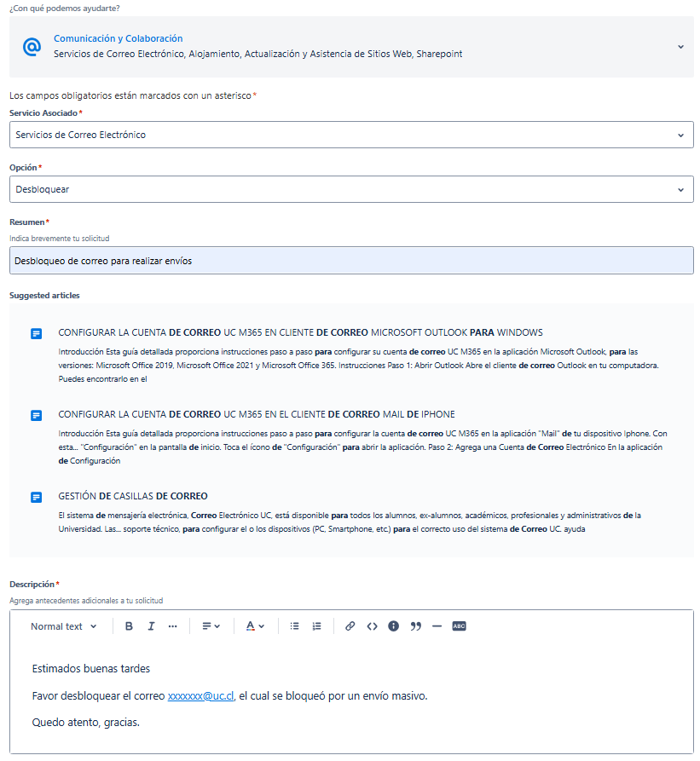The height and width of the screenshot is (761, 700).
Task: Open the text color picker
Action: coord(255,626)
